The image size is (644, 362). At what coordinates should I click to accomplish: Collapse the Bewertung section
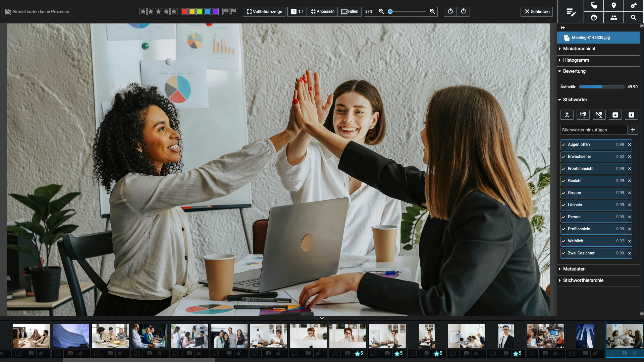(x=574, y=71)
